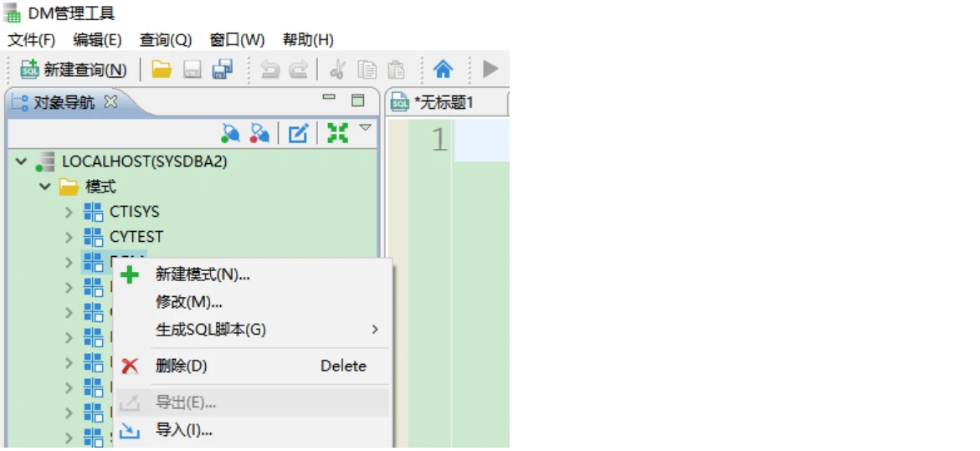Click line 1 in the SQL editor
This screenshot has width=980, height=451.
481,141
